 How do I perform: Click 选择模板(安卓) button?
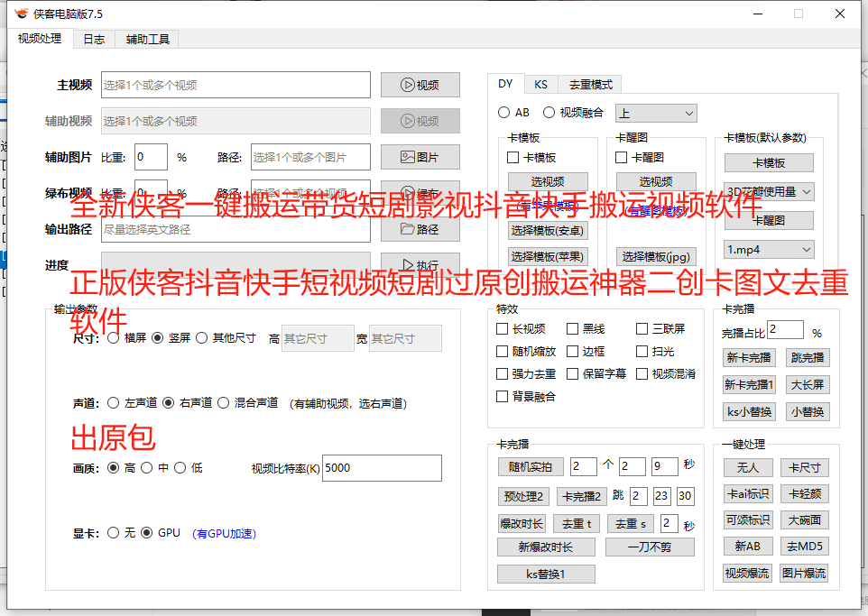(548, 230)
